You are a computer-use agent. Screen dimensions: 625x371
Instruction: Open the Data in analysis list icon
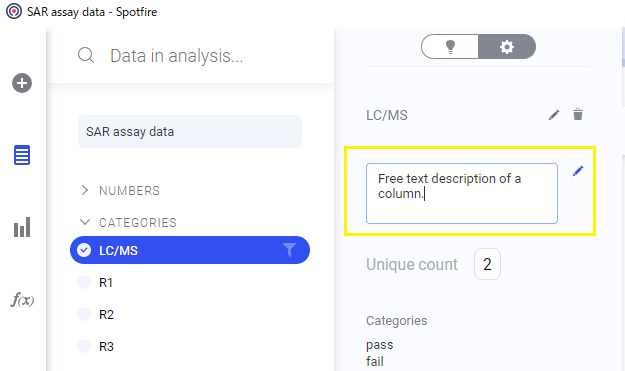point(22,155)
